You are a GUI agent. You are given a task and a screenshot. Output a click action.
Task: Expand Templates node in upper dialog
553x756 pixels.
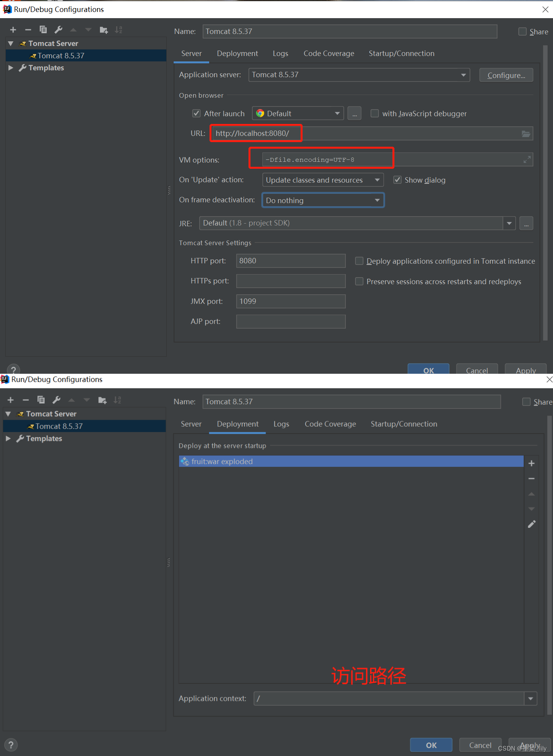click(11, 68)
